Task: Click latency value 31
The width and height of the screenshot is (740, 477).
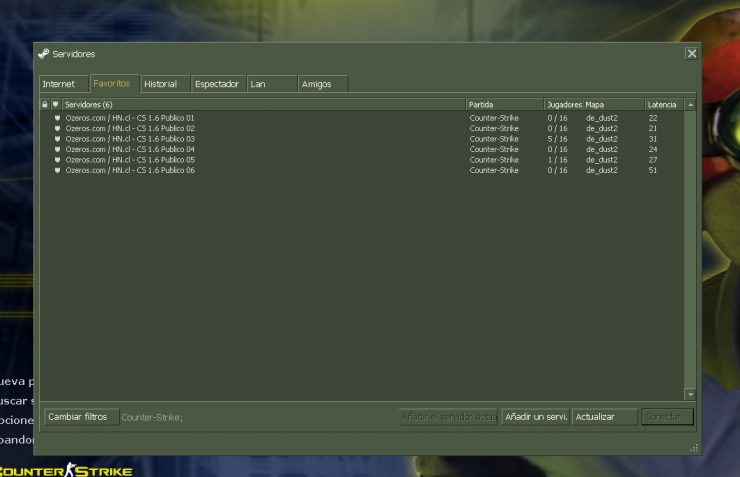Action: click(x=653, y=139)
